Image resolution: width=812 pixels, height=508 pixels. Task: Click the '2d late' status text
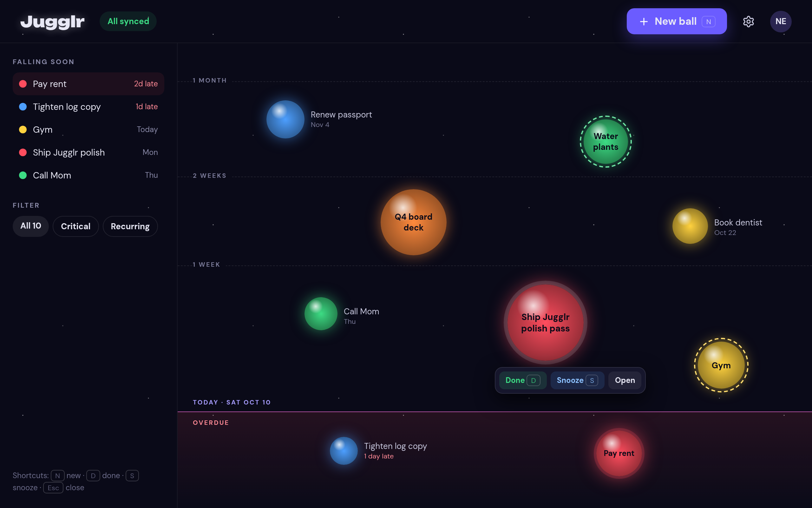point(146,84)
